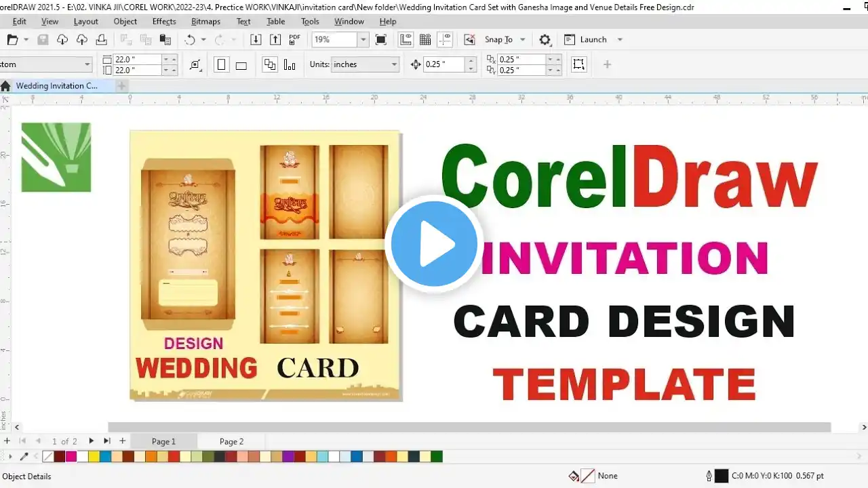Screen dimensions: 868x488
Task: Open the Edit menu
Action: [20, 22]
